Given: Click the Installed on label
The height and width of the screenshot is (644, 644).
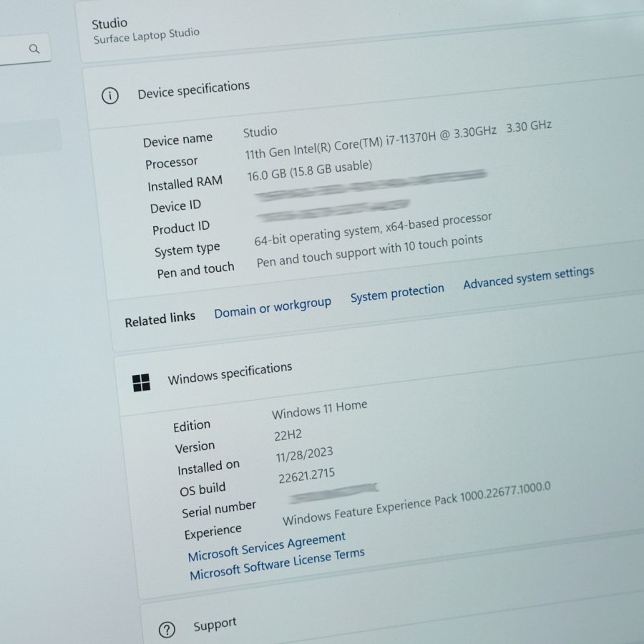Looking at the screenshot, I should [208, 467].
